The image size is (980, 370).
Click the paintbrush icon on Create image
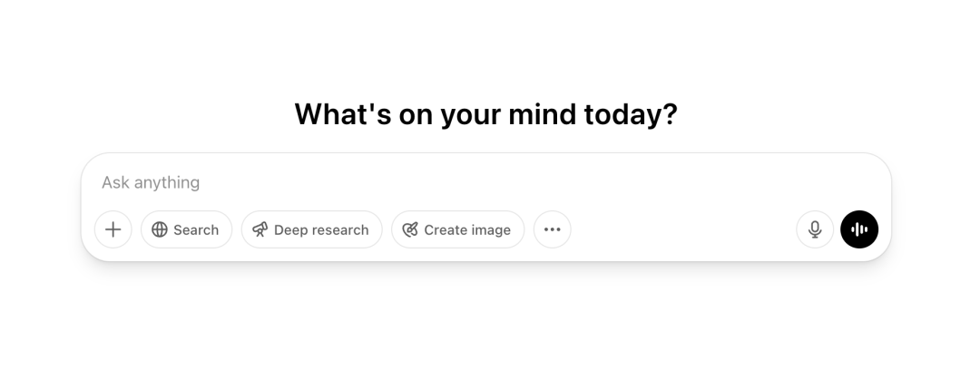click(x=410, y=229)
